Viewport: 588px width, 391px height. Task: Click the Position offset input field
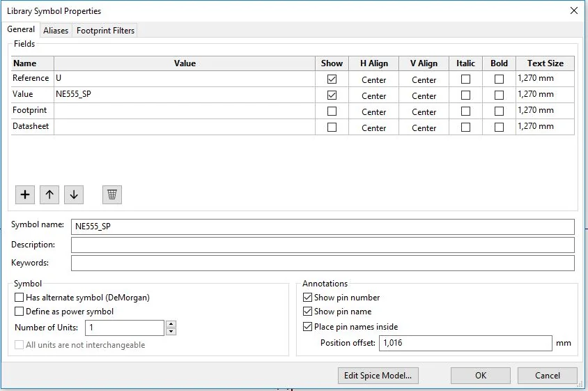[465, 343]
